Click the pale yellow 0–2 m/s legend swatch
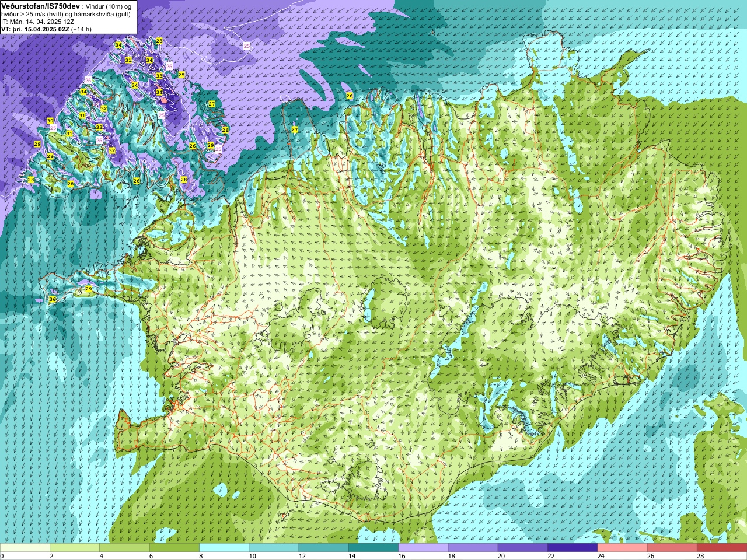747x560 pixels. pyautogui.click(x=25, y=548)
